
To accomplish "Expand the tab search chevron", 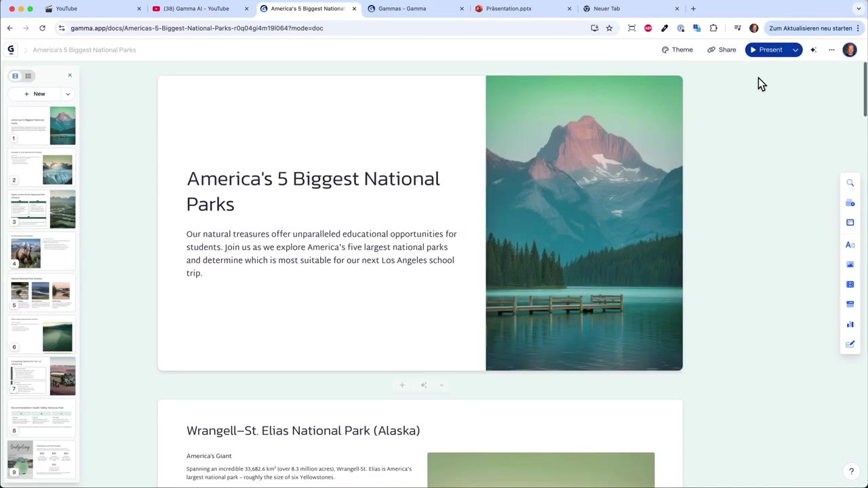I will pos(859,9).
